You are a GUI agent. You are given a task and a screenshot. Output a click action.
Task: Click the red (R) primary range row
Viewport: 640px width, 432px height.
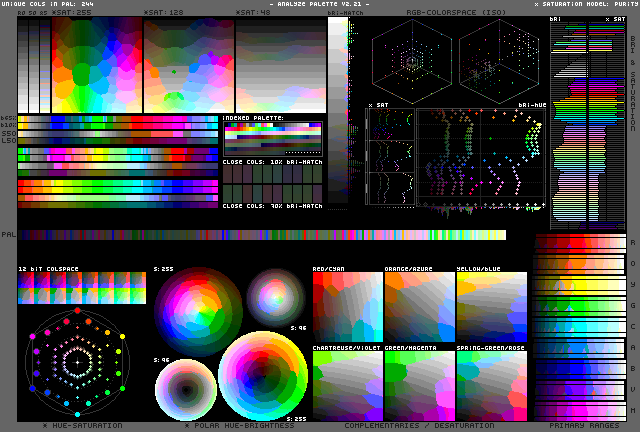click(x=580, y=243)
